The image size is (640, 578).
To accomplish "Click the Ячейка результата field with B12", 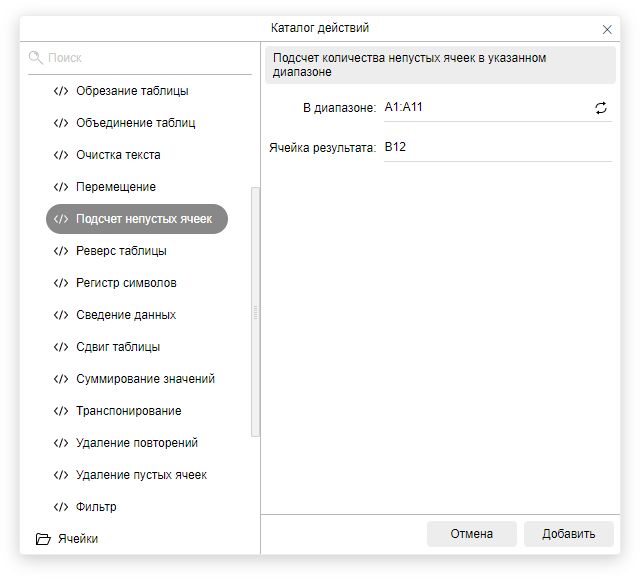I will point(495,147).
